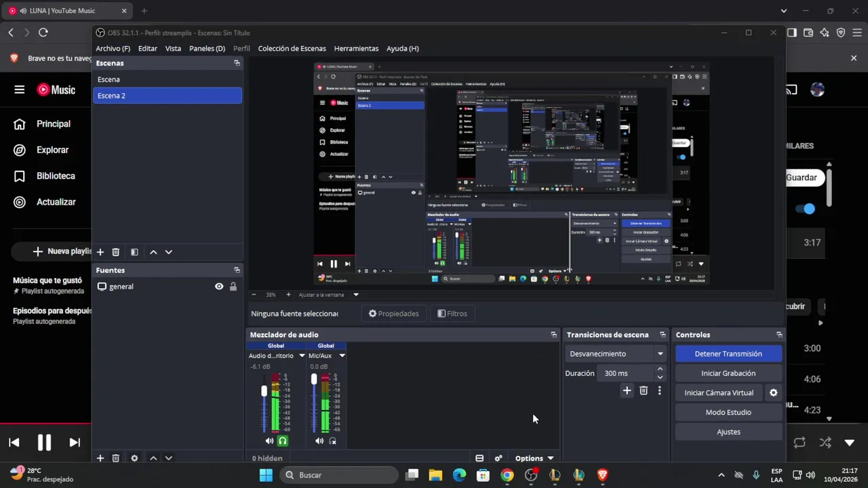Undock the Mezclador de audio panel
The height and width of the screenshot is (488, 868).
[554, 335]
